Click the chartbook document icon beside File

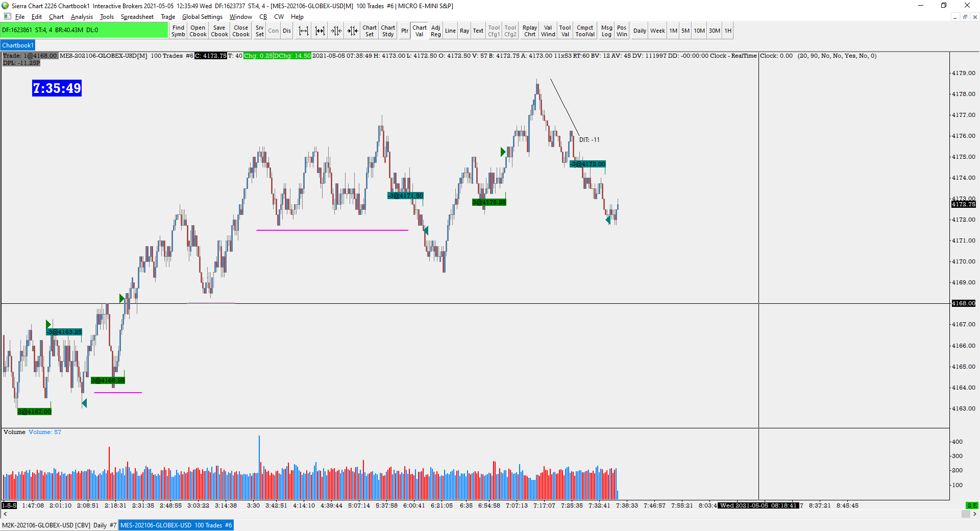click(7, 17)
